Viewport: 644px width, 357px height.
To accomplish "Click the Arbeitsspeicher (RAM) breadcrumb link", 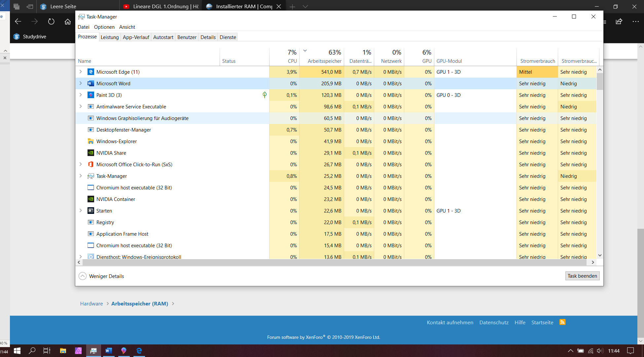I will click(x=140, y=303).
